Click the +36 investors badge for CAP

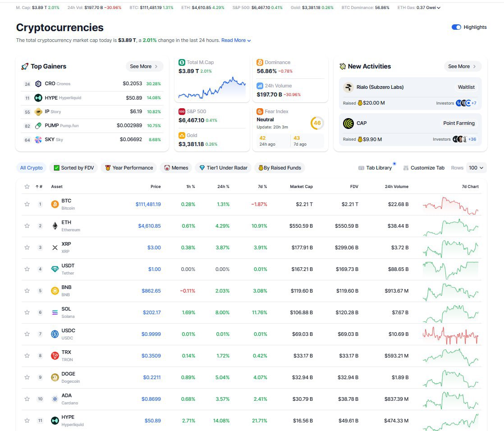coord(472,139)
